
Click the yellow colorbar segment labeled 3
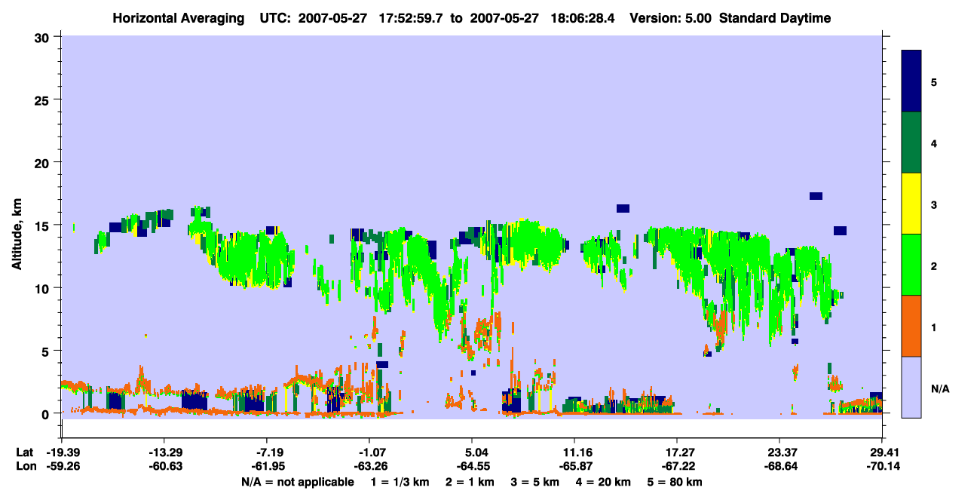[911, 204]
